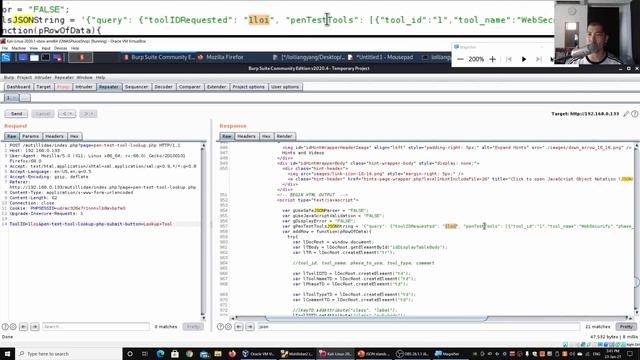Open VirtualBox Devices menu
This screenshot has width=640, height=360.
pyautogui.click(x=60, y=48)
